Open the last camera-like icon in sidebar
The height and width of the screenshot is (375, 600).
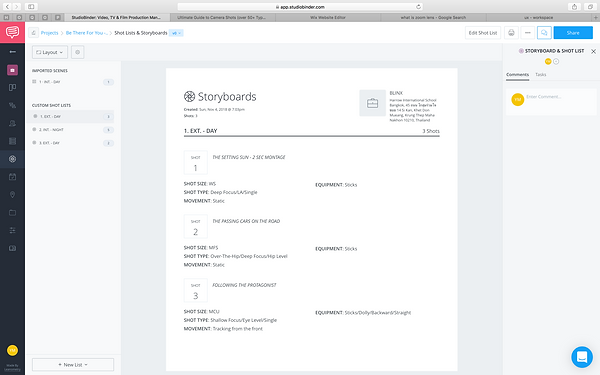pos(12,248)
